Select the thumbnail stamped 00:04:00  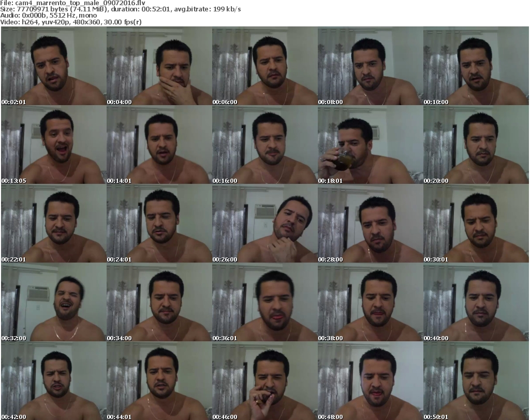pos(159,66)
